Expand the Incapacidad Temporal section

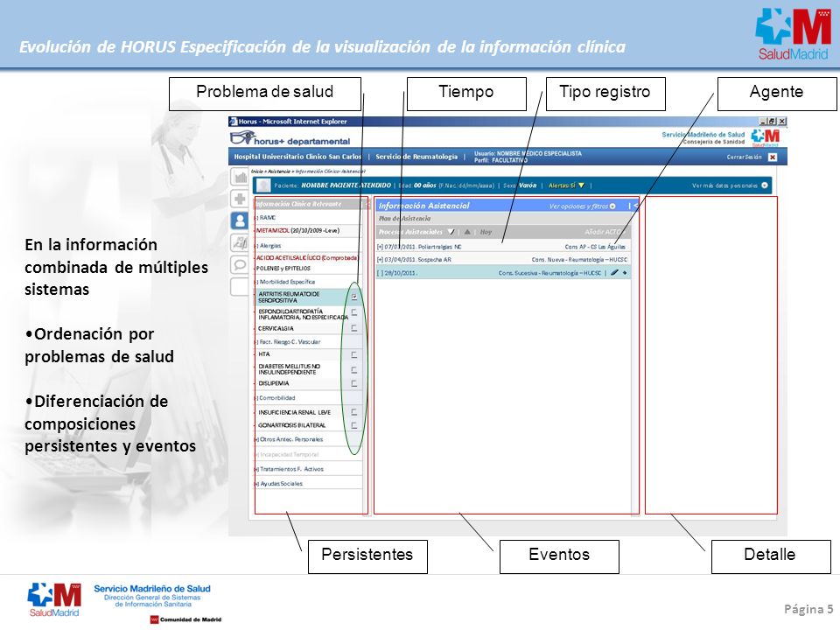pyautogui.click(x=257, y=454)
